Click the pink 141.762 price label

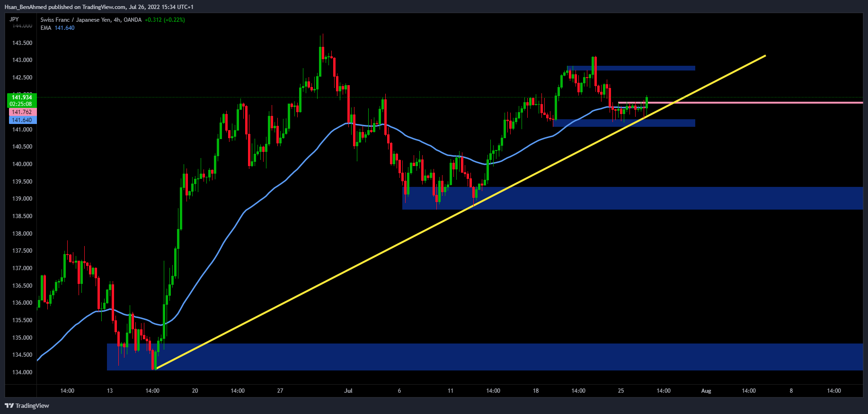(x=22, y=112)
